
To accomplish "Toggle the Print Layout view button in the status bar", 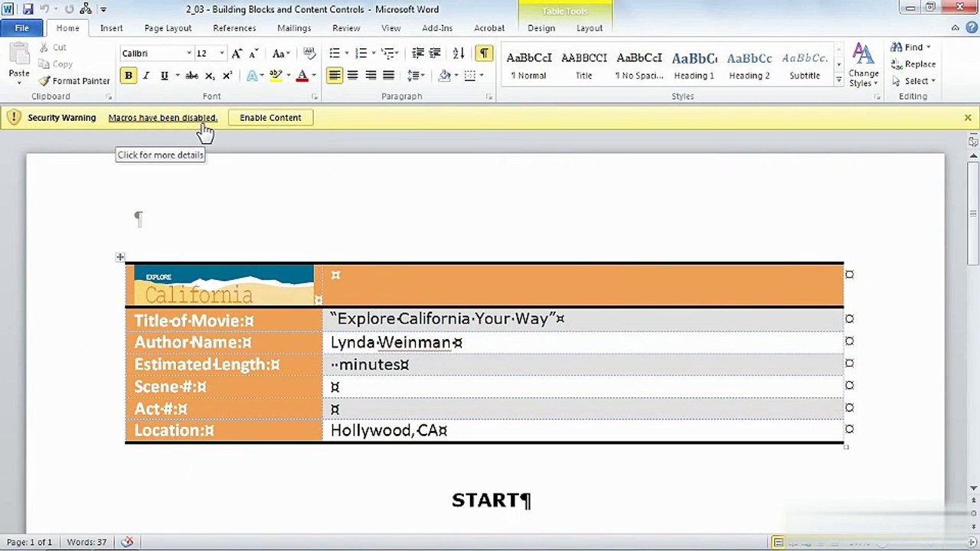I will pyautogui.click(x=778, y=542).
